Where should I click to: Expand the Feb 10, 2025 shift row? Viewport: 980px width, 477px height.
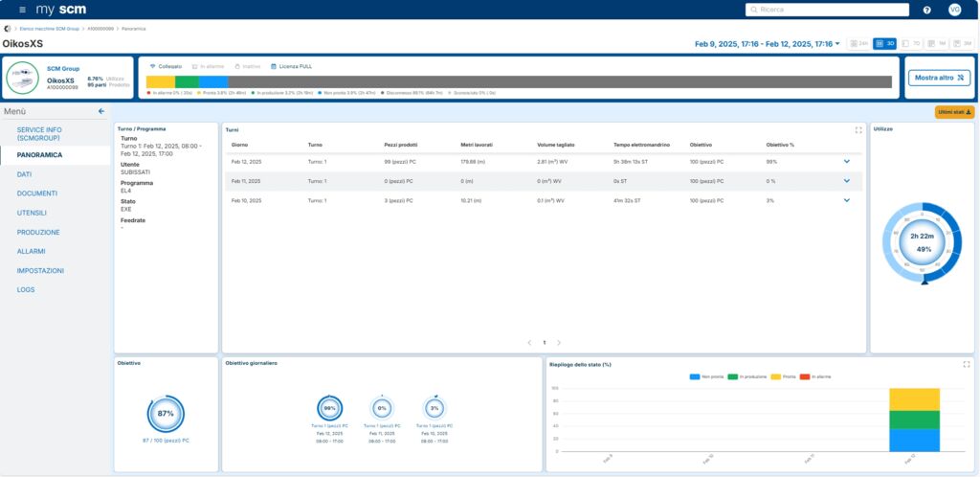pyautogui.click(x=847, y=200)
